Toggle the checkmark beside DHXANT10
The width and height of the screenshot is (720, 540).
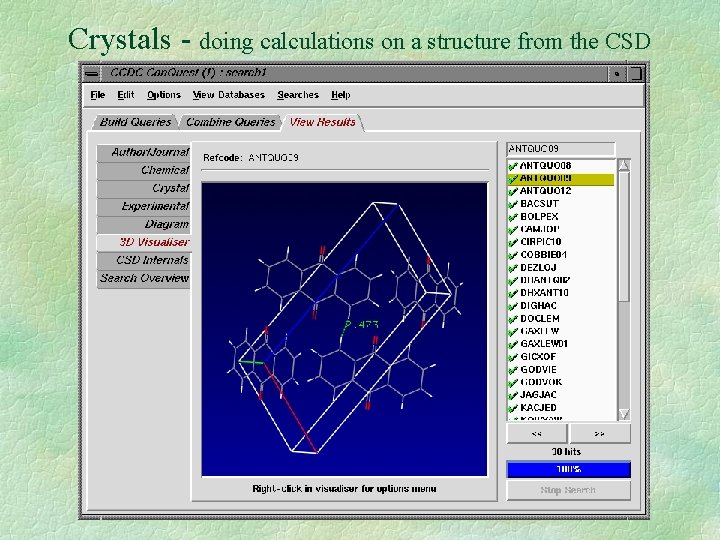[x=513, y=293]
